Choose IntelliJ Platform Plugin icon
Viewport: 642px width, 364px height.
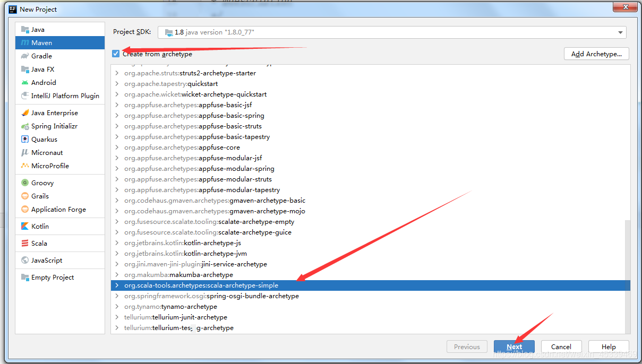coord(24,96)
